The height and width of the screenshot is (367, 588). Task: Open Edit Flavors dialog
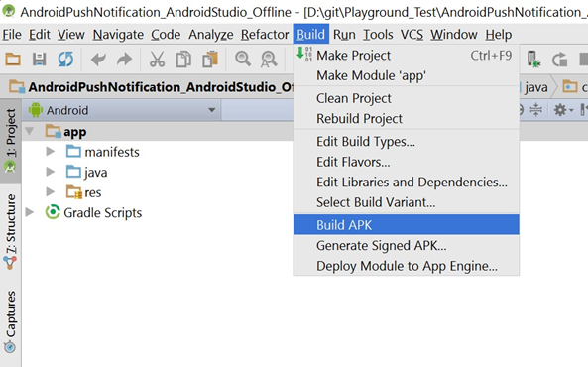click(x=407, y=162)
